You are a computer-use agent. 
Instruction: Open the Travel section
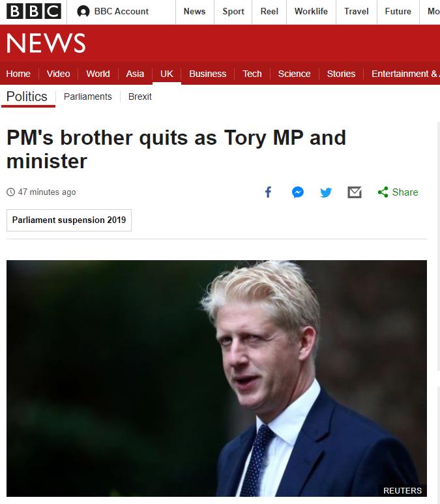(x=357, y=12)
